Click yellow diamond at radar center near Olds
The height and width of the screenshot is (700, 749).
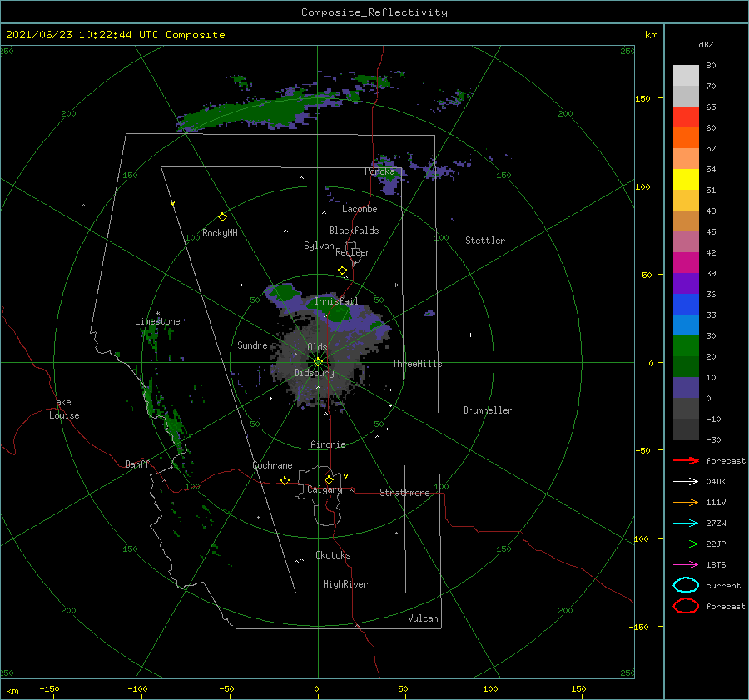tap(318, 362)
